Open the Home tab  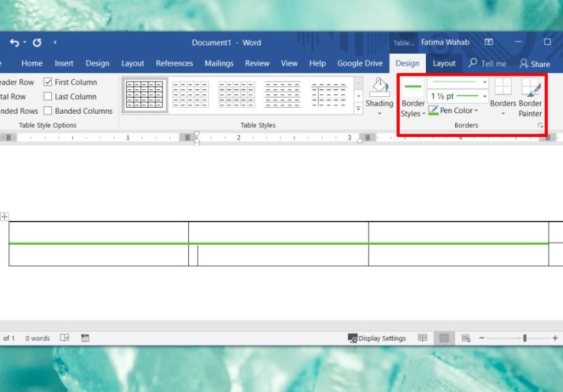point(32,63)
